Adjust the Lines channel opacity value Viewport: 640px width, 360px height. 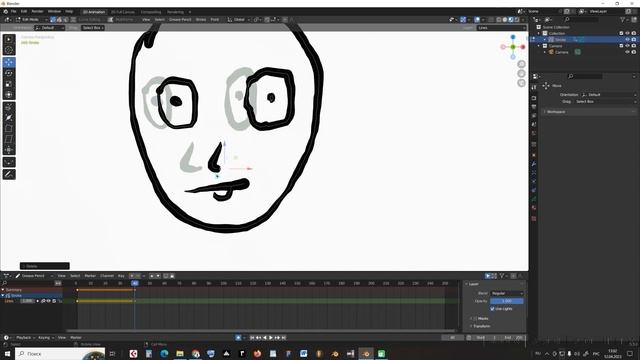coord(27,301)
